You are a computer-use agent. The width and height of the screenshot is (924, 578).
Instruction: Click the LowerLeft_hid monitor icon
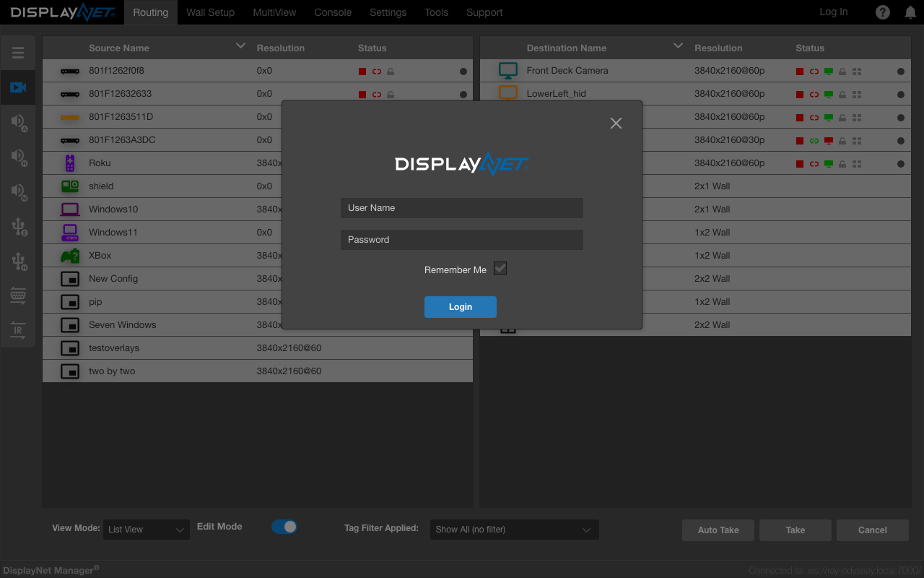[x=508, y=93]
